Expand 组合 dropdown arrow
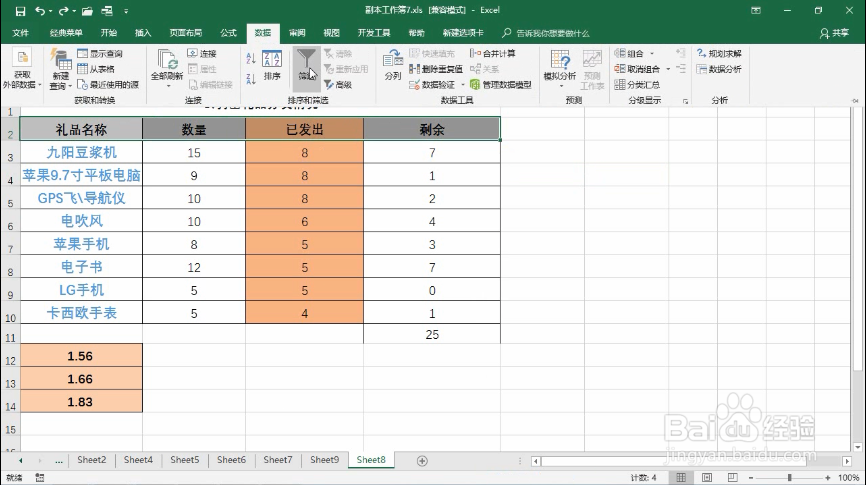Screen dimensions: 866x485 pos(652,54)
